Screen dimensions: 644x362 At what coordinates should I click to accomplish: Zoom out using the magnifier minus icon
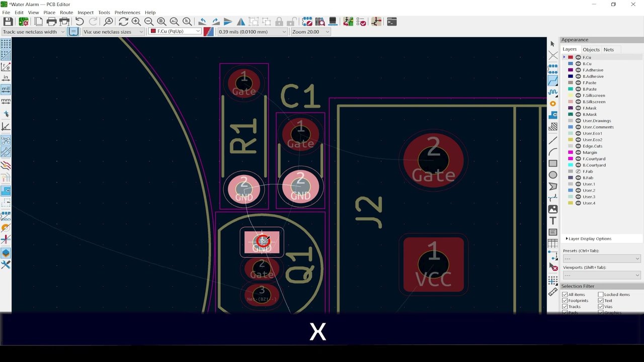tap(149, 22)
